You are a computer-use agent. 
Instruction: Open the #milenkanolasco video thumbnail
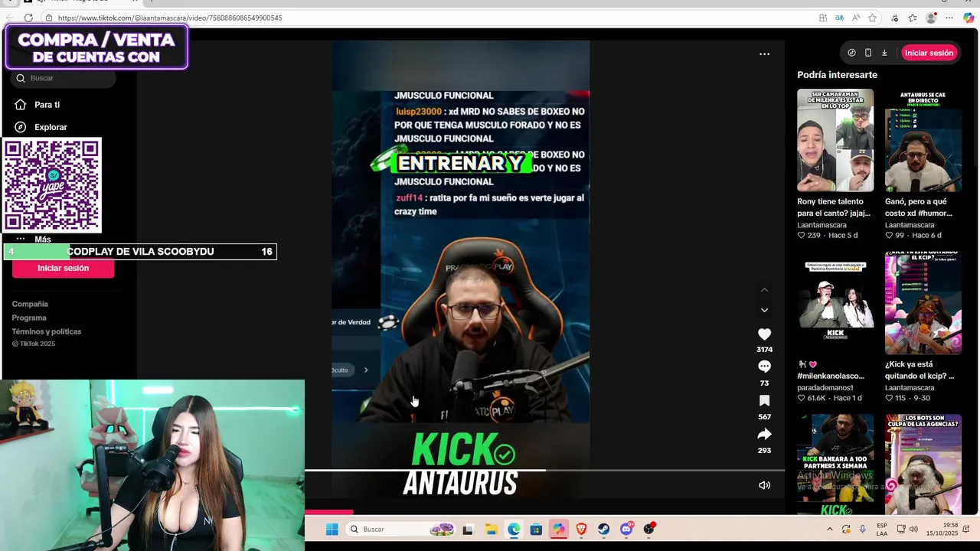coord(835,303)
